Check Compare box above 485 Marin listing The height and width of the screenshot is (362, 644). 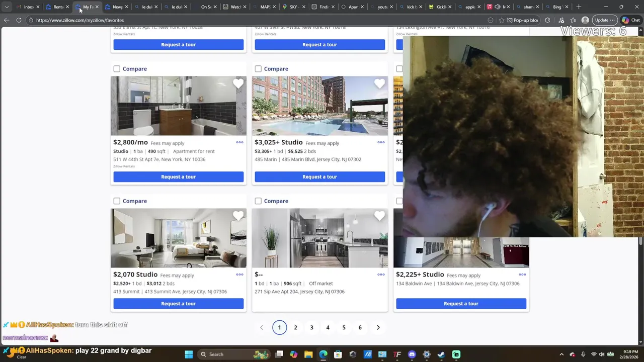tap(258, 69)
